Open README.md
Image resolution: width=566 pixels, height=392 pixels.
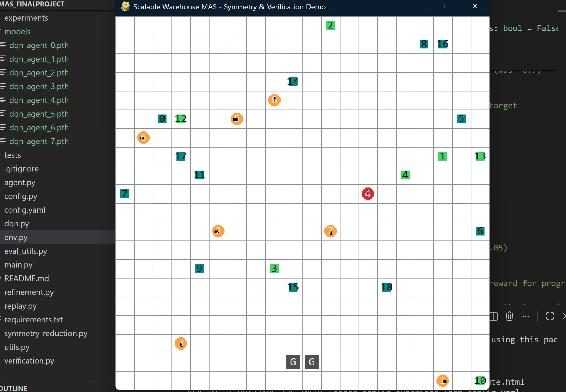[x=27, y=278]
